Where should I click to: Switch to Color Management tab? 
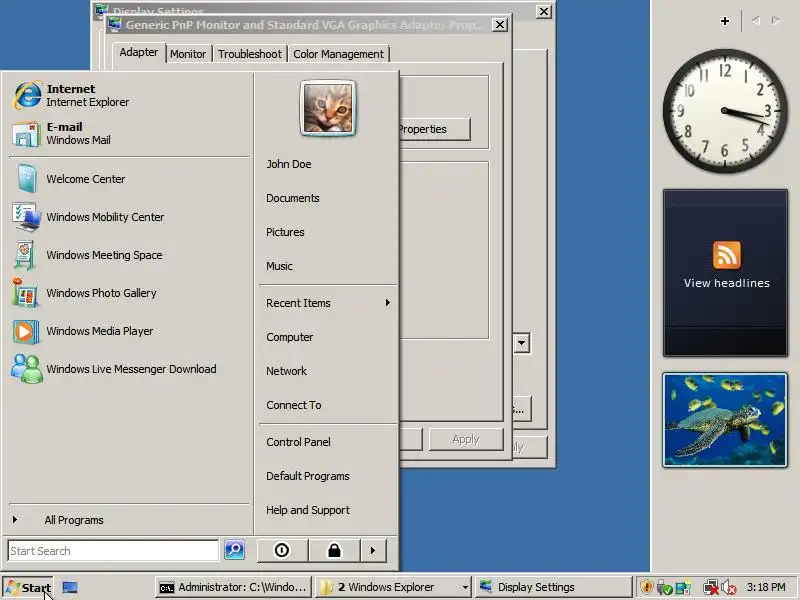(x=338, y=54)
